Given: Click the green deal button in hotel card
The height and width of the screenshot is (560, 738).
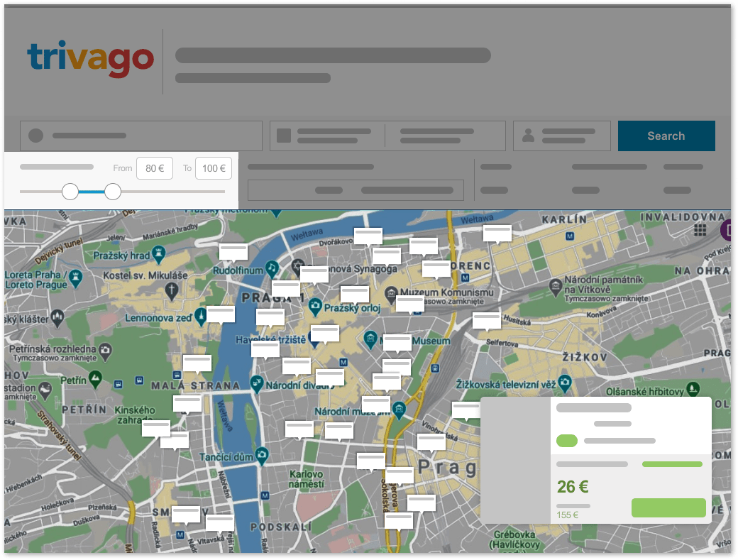Looking at the screenshot, I should pos(668,507).
